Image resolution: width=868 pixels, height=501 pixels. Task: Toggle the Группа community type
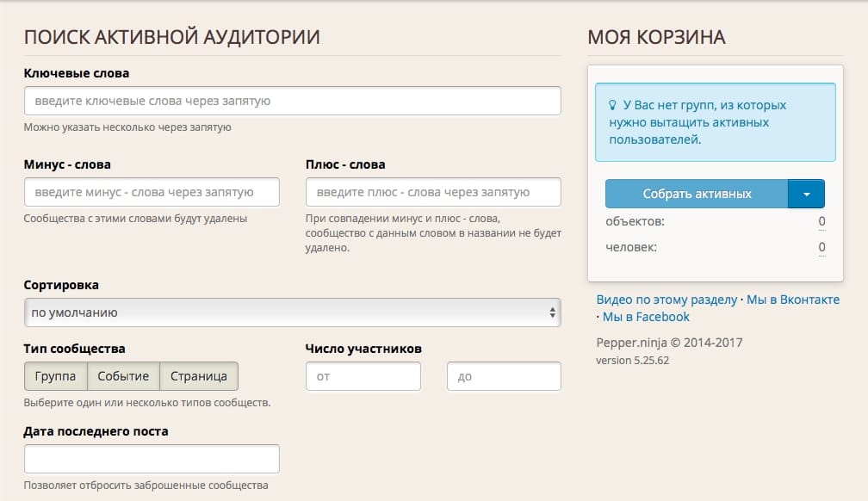click(55, 376)
